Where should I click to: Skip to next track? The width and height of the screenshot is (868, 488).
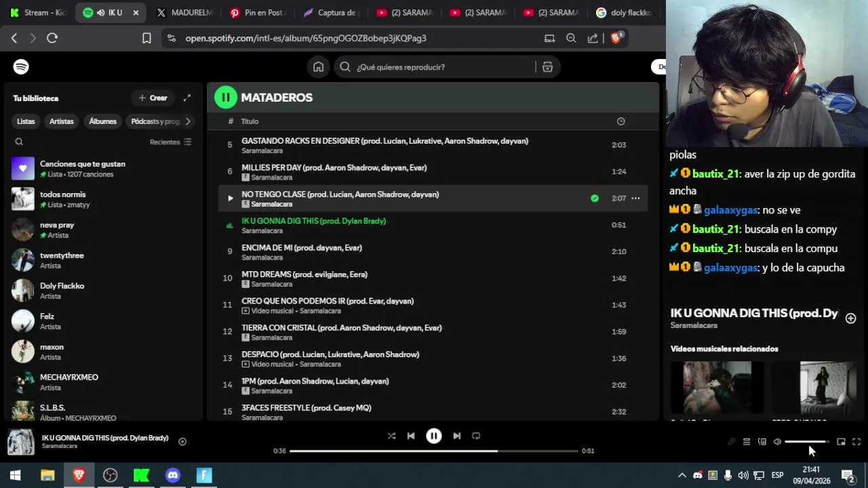click(x=456, y=436)
